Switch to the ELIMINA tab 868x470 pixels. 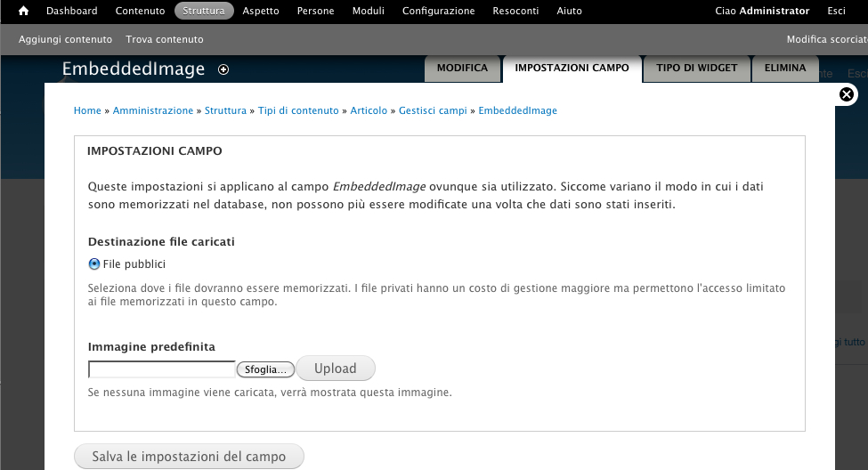(x=785, y=68)
